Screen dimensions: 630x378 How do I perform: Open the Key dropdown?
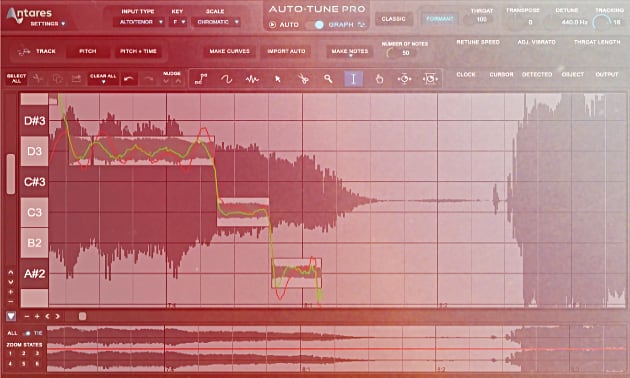click(178, 22)
